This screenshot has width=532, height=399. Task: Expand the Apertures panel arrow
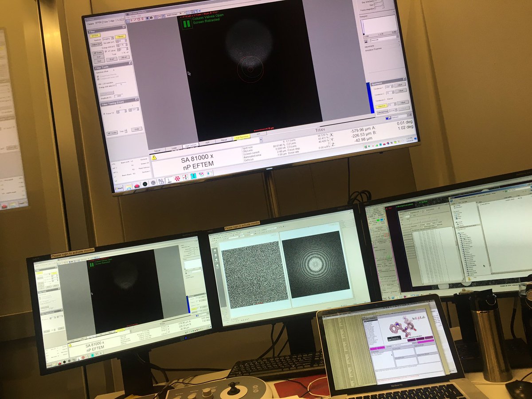pos(404,79)
